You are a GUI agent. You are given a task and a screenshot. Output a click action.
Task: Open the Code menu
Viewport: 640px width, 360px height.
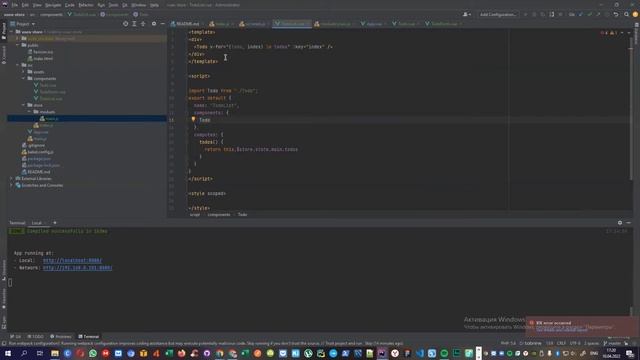70,5
